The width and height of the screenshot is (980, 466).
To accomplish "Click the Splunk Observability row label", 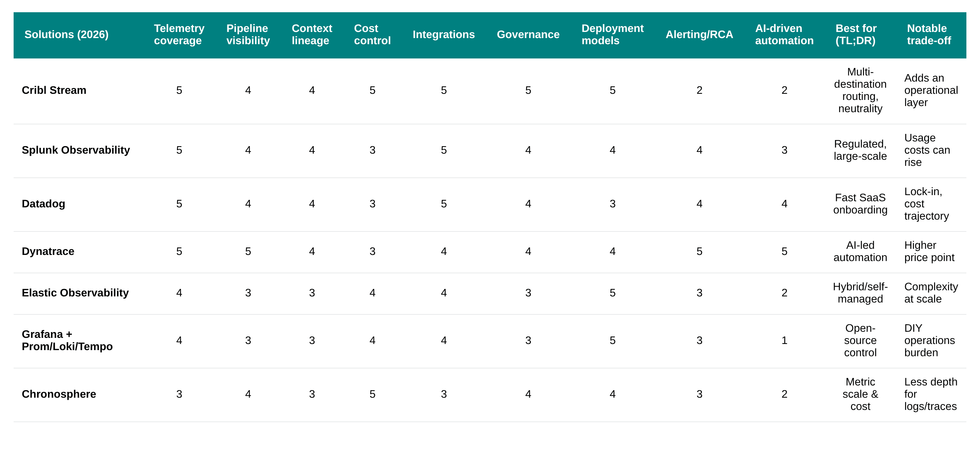I will [76, 150].
